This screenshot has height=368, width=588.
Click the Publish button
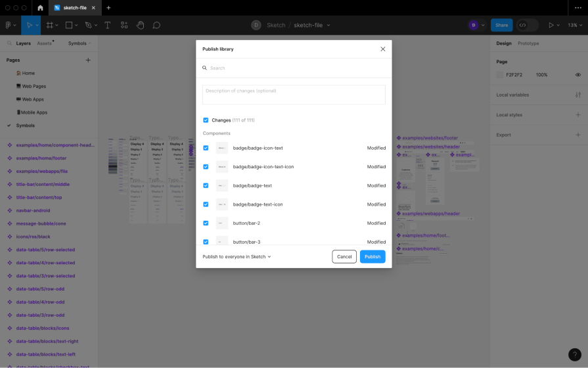click(x=373, y=257)
